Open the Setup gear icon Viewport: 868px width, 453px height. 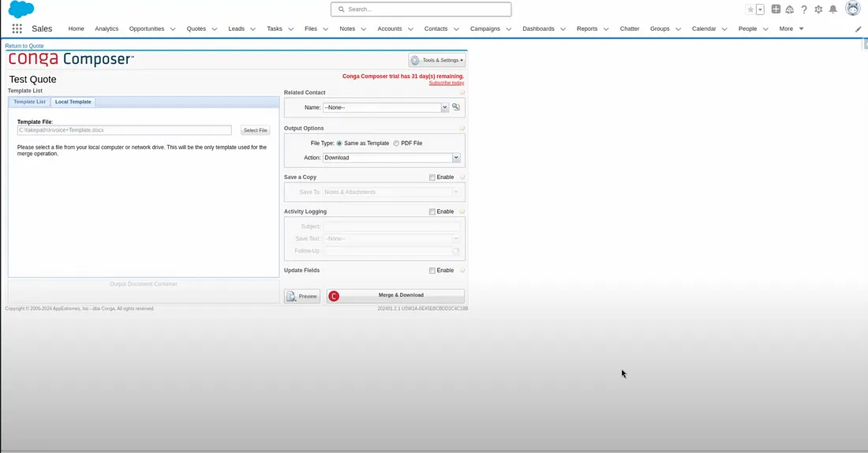(818, 9)
